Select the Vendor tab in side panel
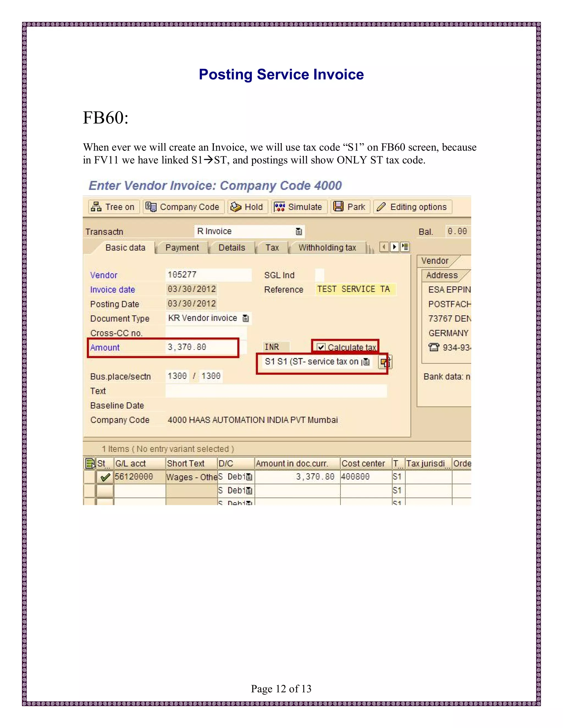 click(x=435, y=261)
